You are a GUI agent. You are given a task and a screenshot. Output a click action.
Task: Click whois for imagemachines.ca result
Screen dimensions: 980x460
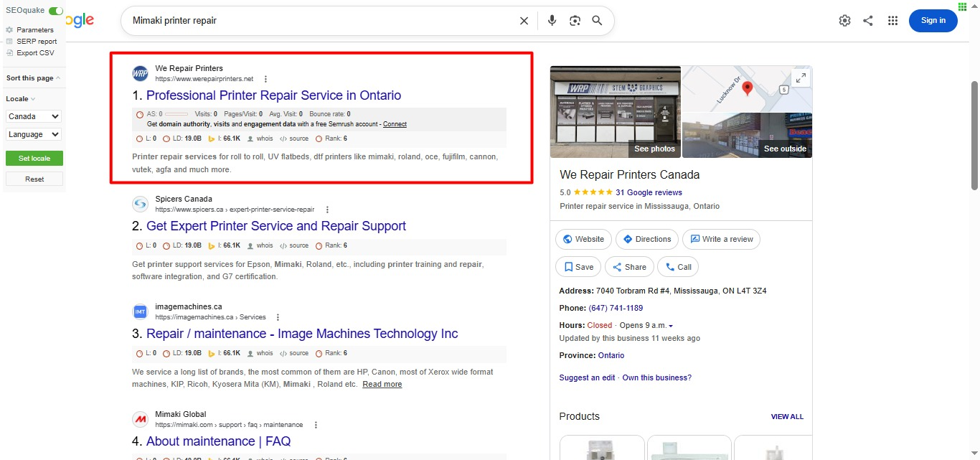tap(260, 353)
